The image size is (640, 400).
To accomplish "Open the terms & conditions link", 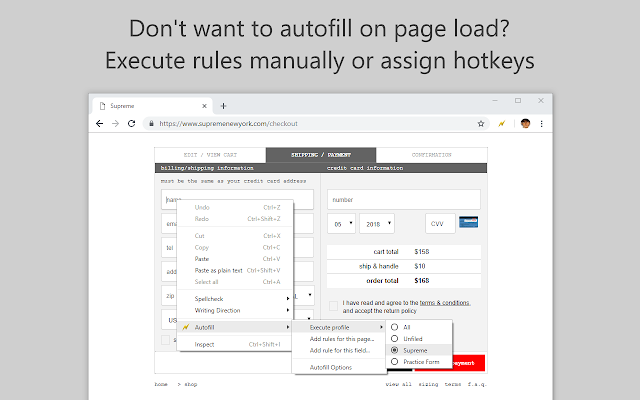I will click(x=445, y=303).
